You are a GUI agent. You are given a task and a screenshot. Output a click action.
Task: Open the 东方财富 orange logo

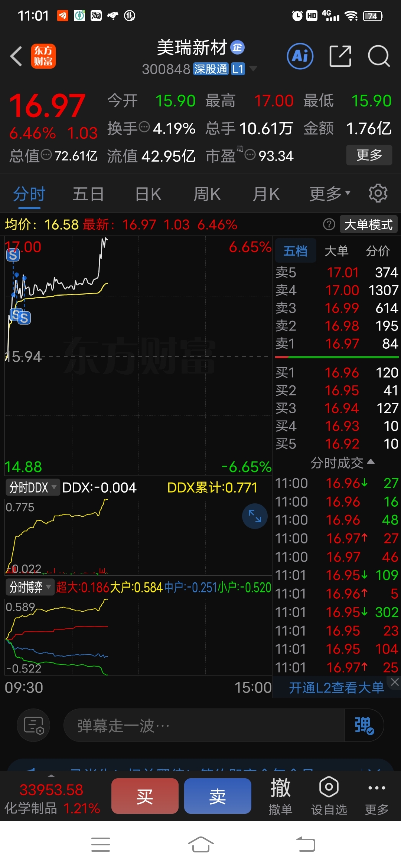tap(43, 56)
